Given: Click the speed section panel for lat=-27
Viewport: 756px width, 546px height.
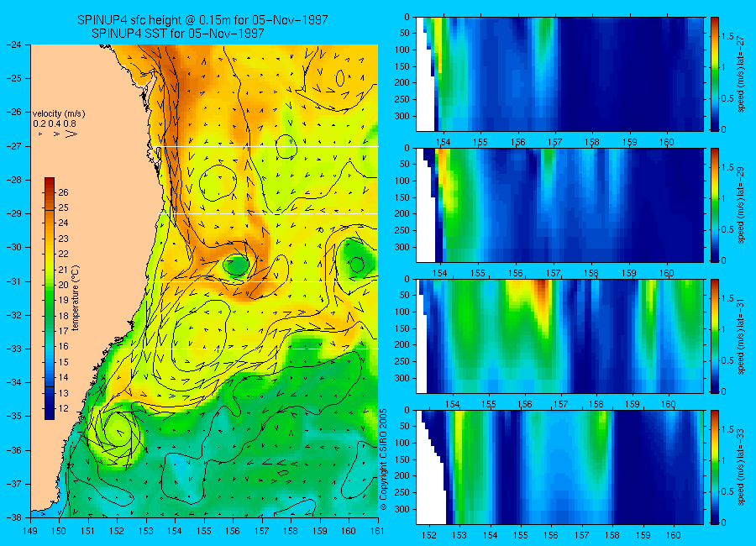Looking at the screenshot, I should click(559, 74).
